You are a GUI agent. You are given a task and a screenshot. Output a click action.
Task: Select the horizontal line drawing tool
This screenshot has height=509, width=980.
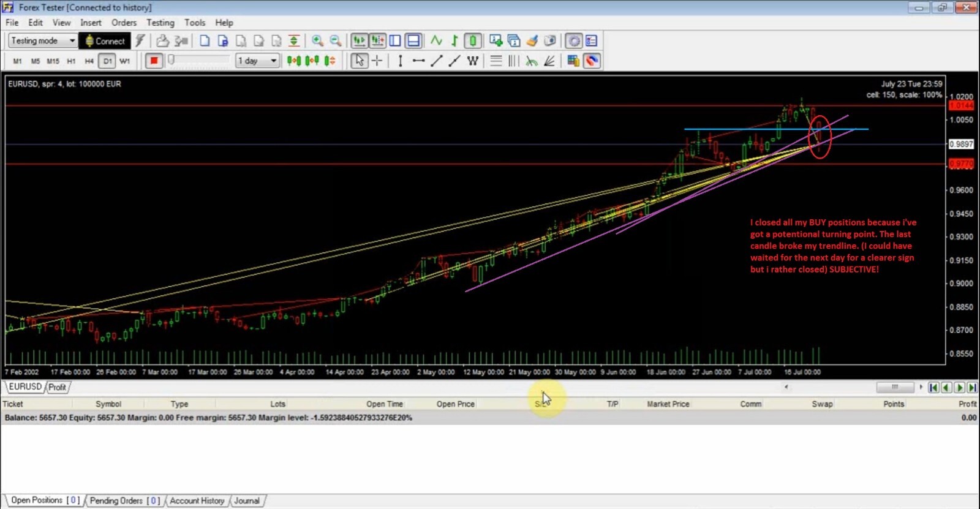[418, 61]
